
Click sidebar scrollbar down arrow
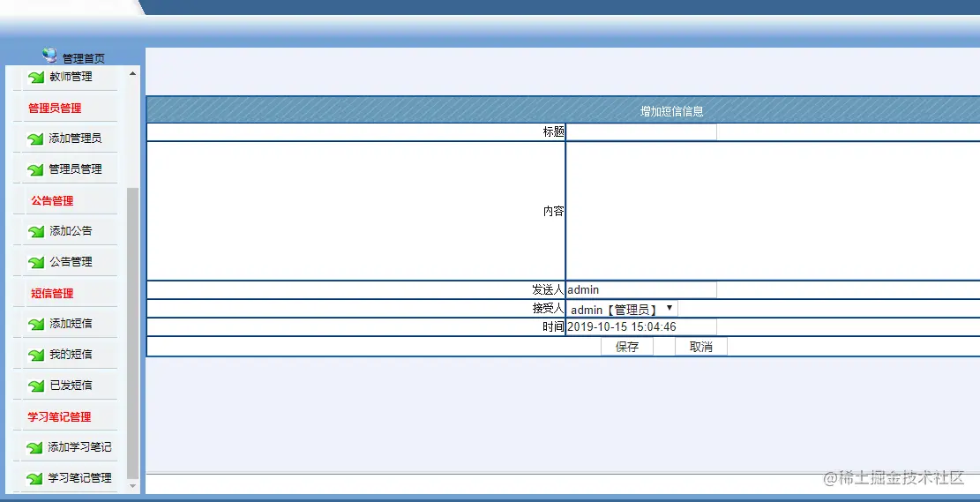coord(132,486)
